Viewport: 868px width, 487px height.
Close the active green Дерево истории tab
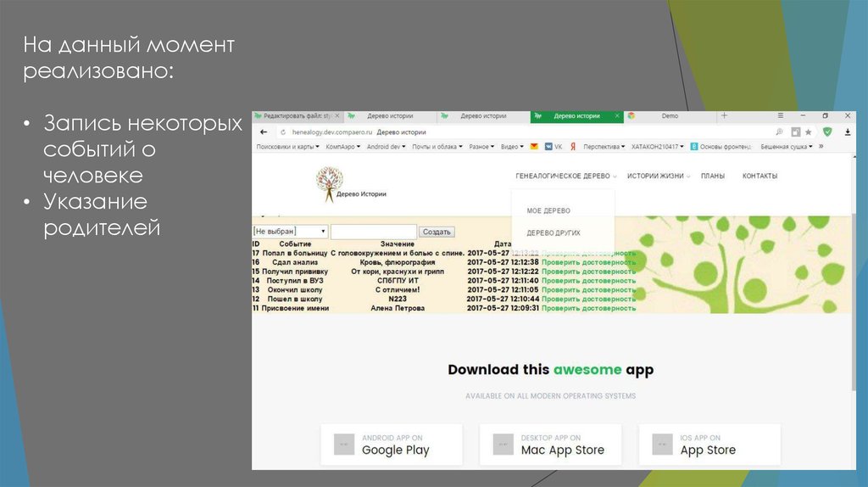tap(617, 115)
